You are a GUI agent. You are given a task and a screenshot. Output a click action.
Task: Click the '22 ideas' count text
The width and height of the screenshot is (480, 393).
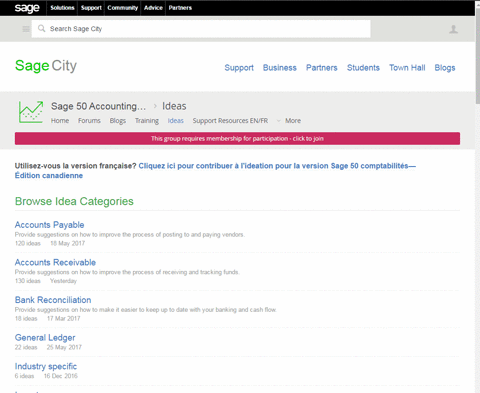(26, 347)
